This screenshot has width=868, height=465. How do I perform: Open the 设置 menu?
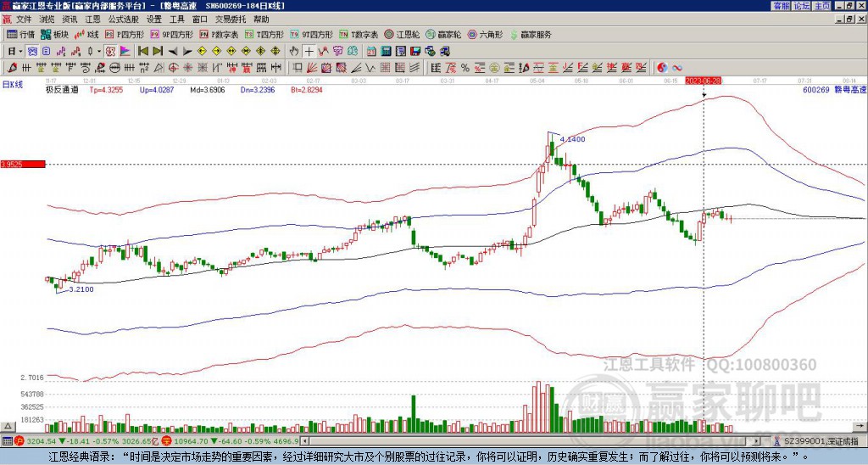[154, 20]
